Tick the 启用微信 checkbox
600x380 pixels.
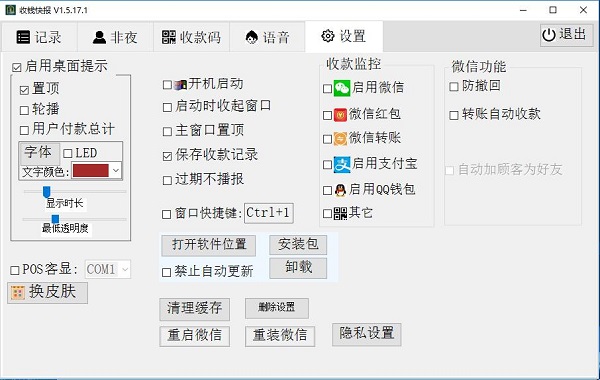tap(327, 89)
